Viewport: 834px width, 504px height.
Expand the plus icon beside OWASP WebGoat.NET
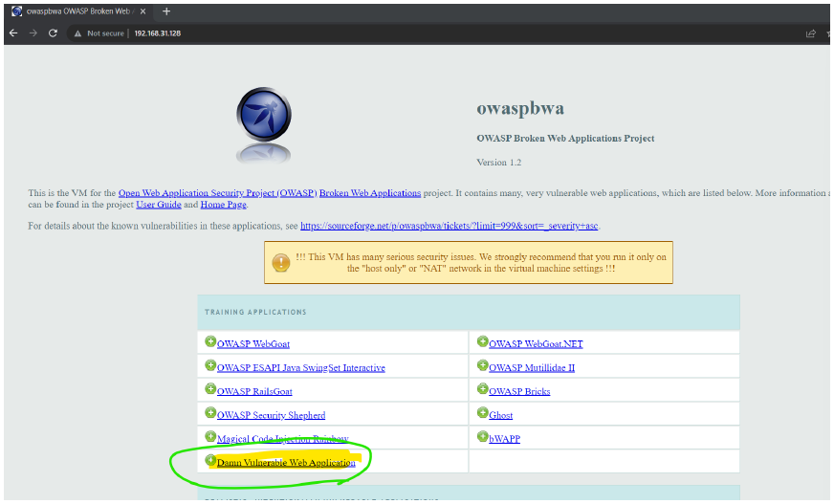pos(482,341)
